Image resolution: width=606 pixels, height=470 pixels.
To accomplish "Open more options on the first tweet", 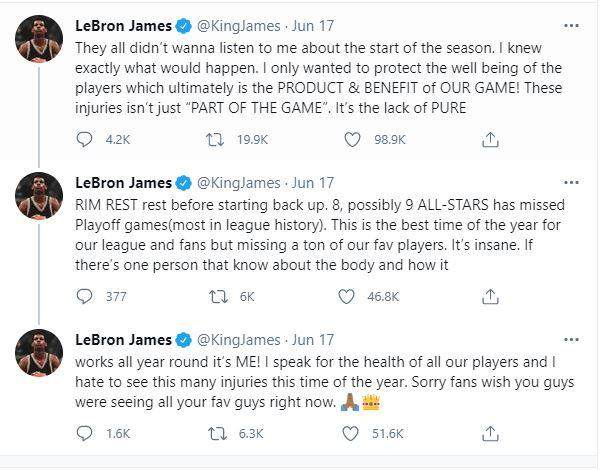I will 571,25.
